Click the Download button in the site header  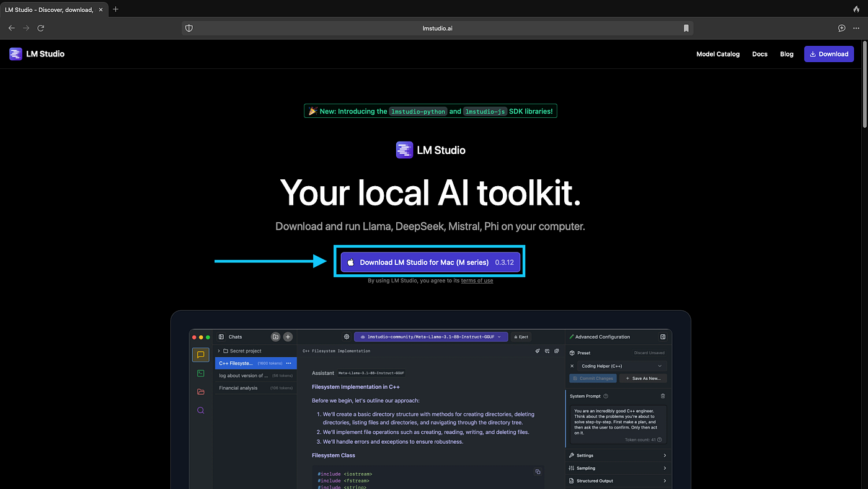click(829, 54)
